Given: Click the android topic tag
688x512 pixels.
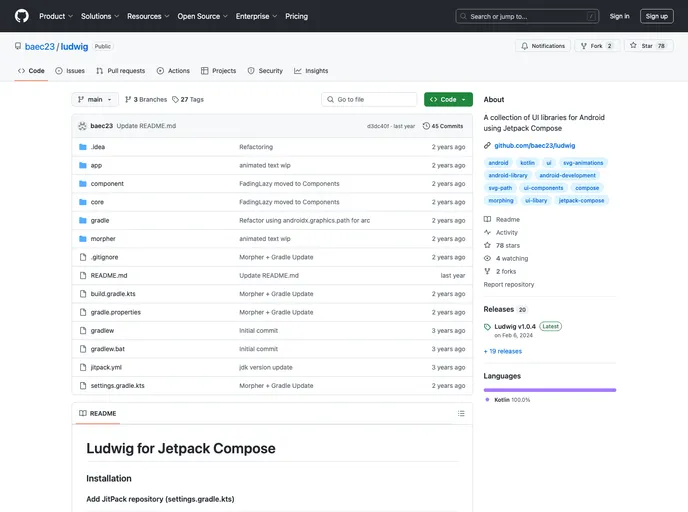Looking at the screenshot, I should click(498, 163).
